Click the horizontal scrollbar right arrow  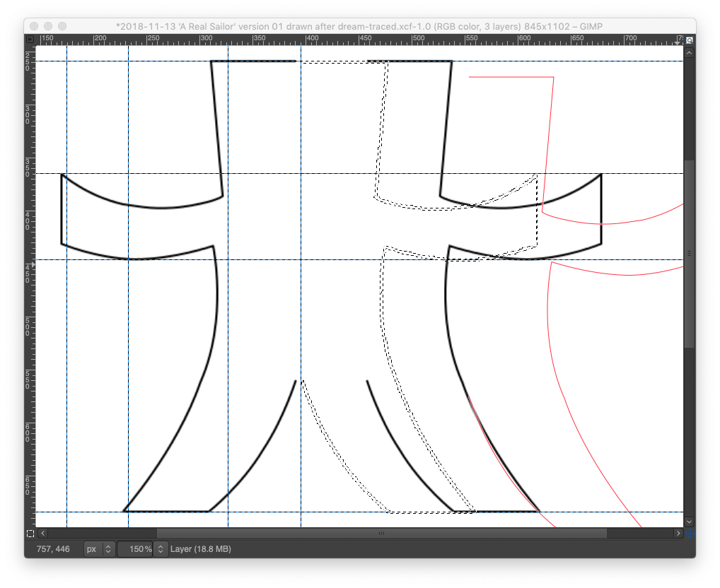(678, 534)
